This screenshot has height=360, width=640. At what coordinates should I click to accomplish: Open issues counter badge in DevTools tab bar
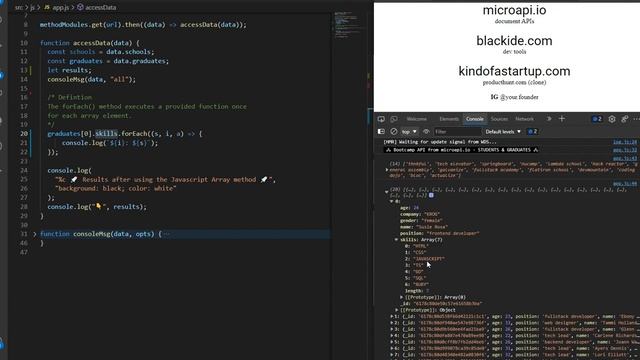pos(597,119)
